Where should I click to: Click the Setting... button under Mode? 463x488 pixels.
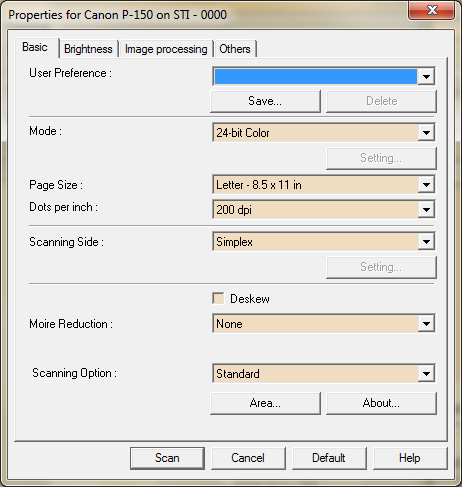point(381,158)
